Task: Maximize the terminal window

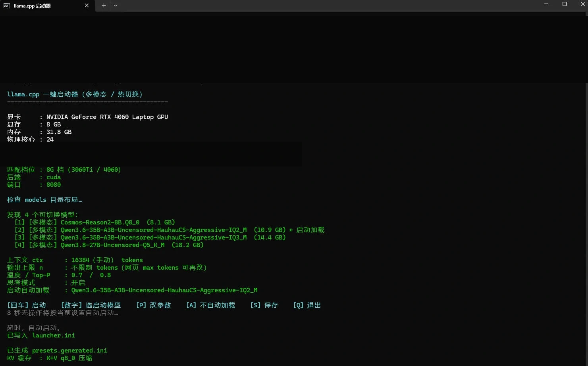Action: point(565,4)
